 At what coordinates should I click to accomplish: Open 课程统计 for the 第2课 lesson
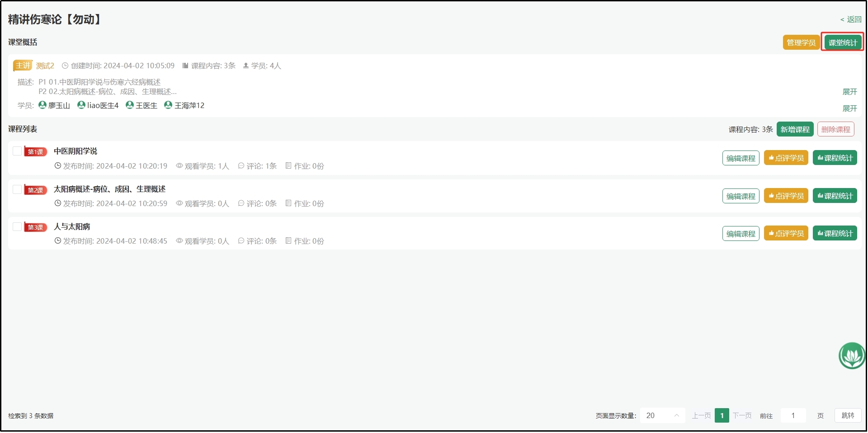tap(835, 196)
